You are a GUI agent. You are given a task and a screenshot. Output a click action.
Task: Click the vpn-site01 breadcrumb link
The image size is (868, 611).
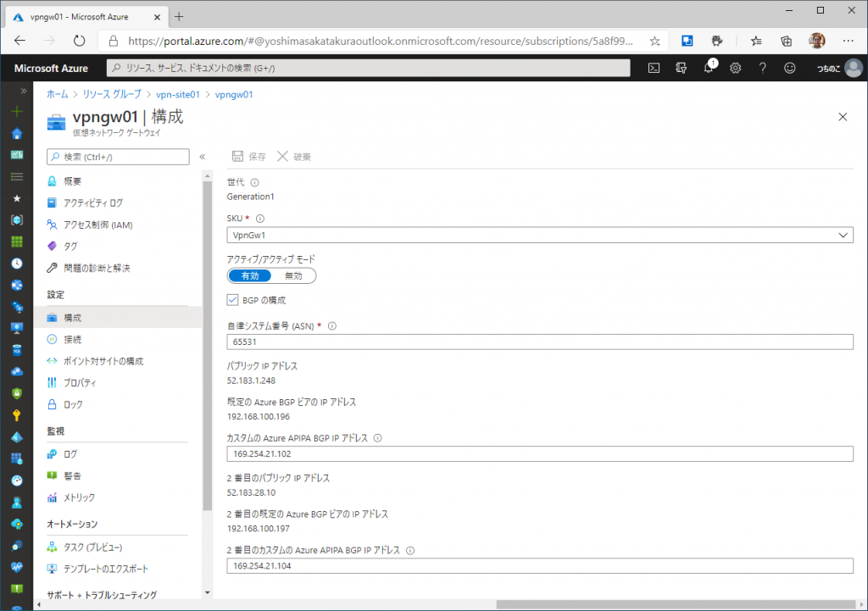[178, 95]
